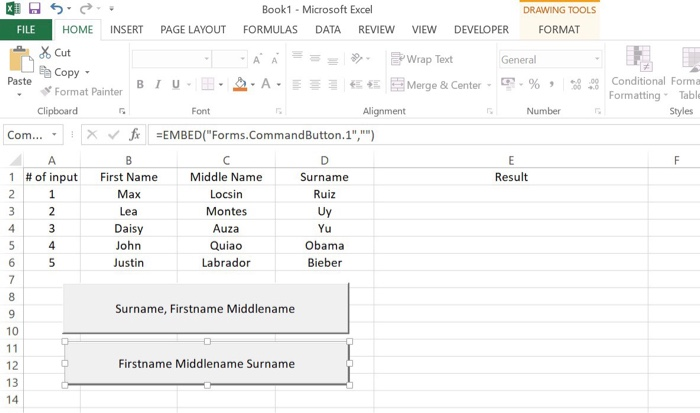Click the Orientation text angle icon
This screenshot has height=413, width=700.
pyautogui.click(x=357, y=58)
